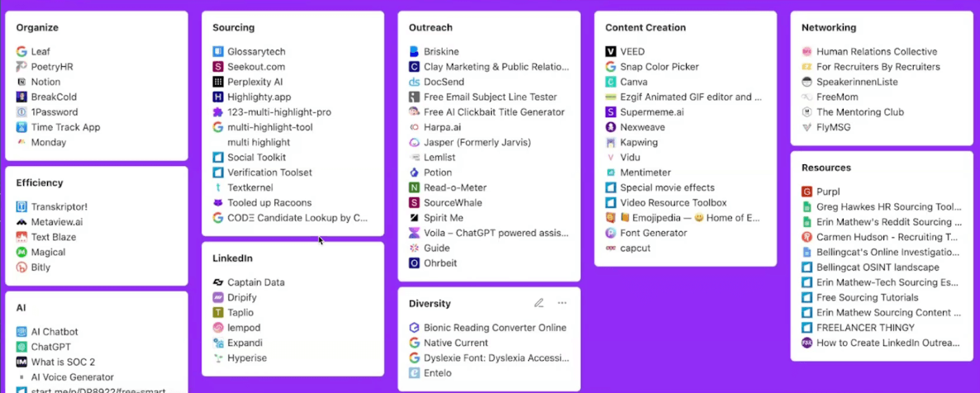Click the 1Password icon in Organize
Viewport: 980px width, 393px height.
pyautogui.click(x=21, y=111)
